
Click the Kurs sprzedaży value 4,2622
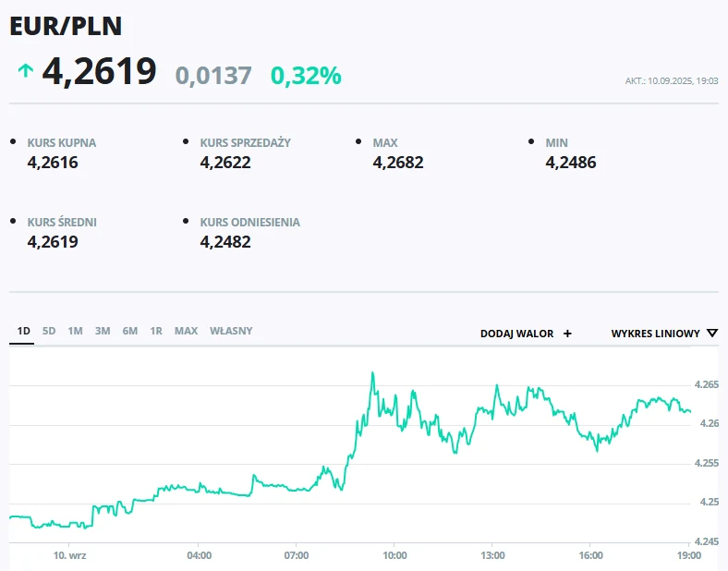click(225, 163)
